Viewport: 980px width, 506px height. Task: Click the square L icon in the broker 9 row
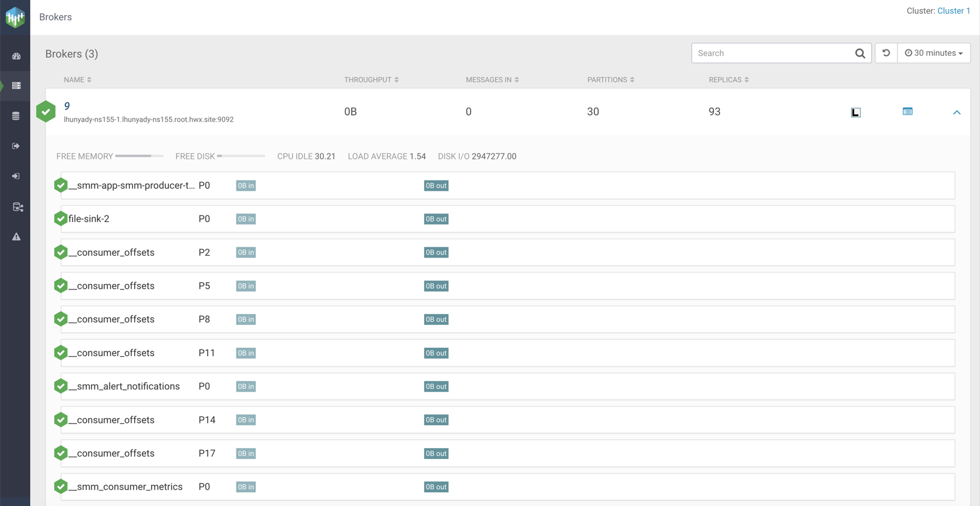pyautogui.click(x=855, y=113)
